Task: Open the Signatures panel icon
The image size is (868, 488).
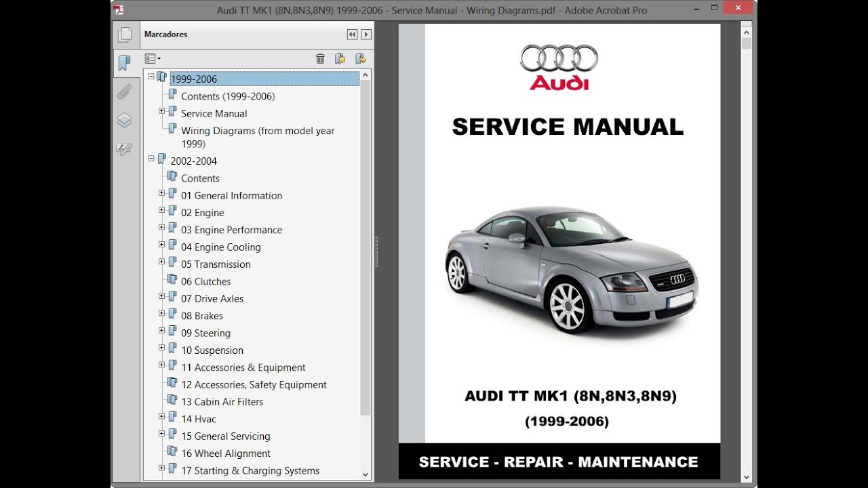Action: pyautogui.click(x=124, y=149)
